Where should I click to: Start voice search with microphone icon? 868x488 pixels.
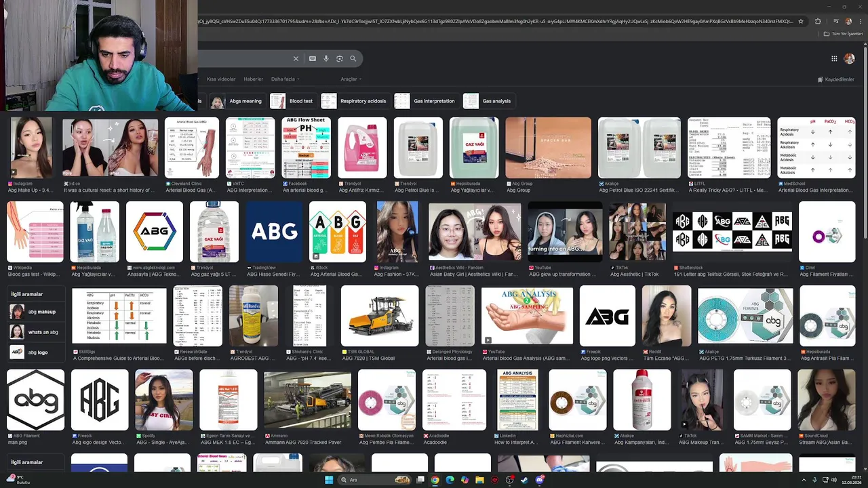[x=326, y=59]
